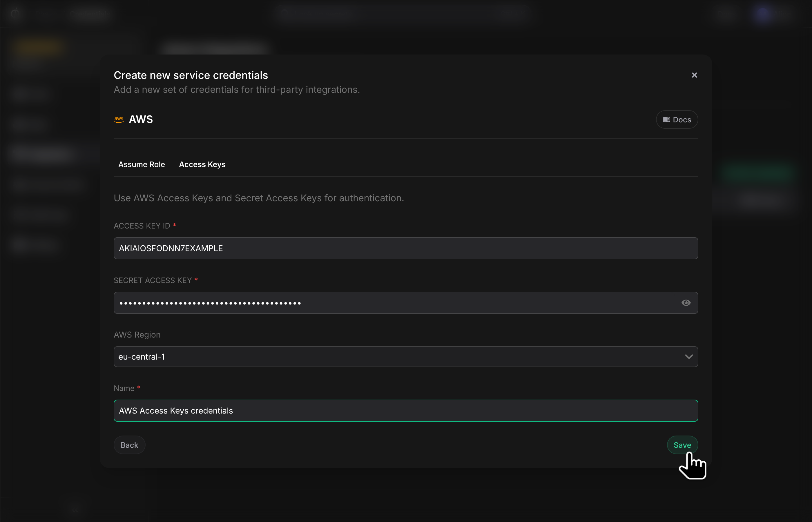This screenshot has width=812, height=522.
Task: Switch to the Assume Role tab
Action: (x=142, y=164)
